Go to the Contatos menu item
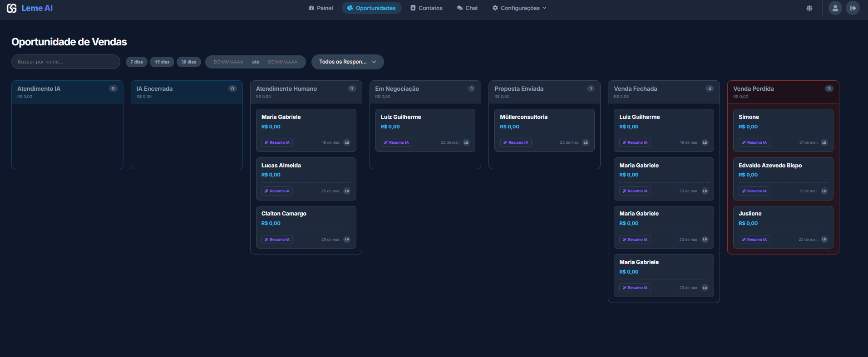This screenshot has height=357, width=868. coord(426,8)
